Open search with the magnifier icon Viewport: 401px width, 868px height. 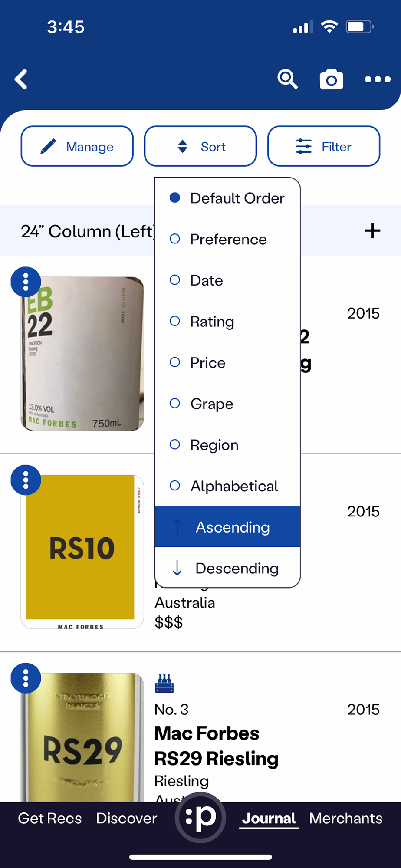click(287, 79)
